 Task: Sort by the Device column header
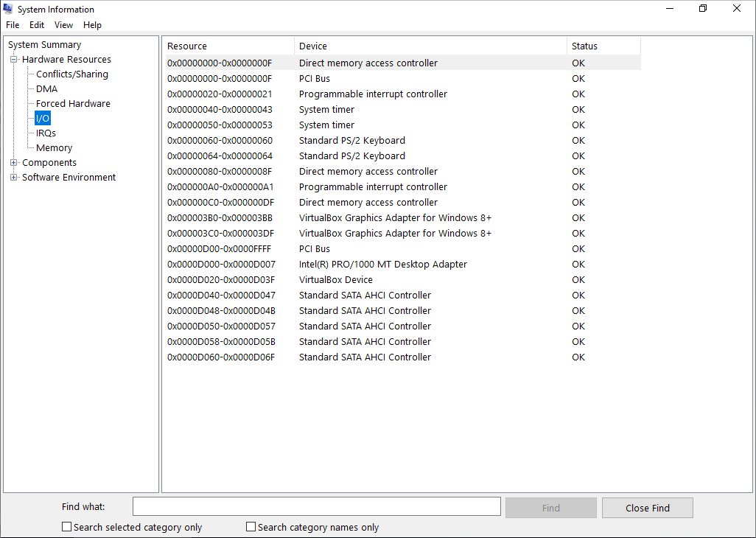coord(430,46)
